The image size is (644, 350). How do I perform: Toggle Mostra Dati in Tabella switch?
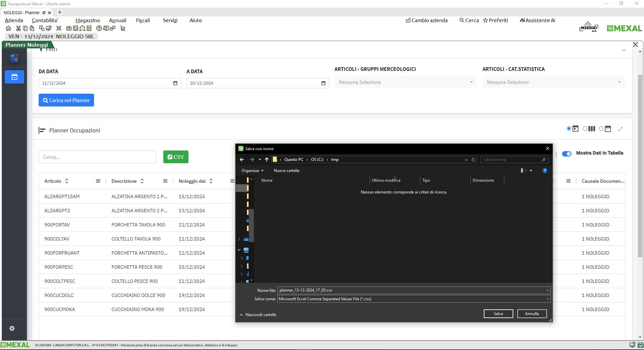click(x=567, y=154)
